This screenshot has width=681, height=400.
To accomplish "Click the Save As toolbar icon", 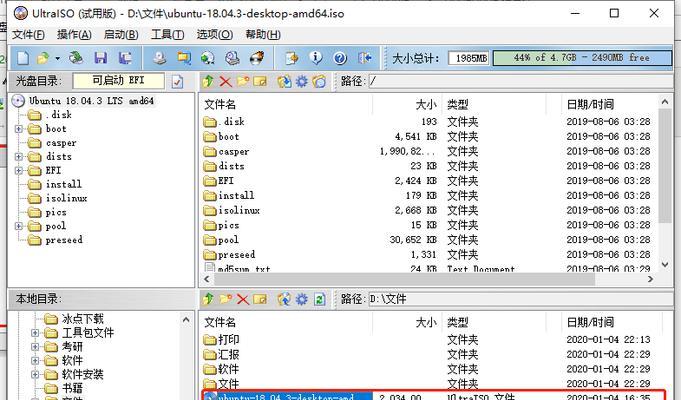I will 126,58.
